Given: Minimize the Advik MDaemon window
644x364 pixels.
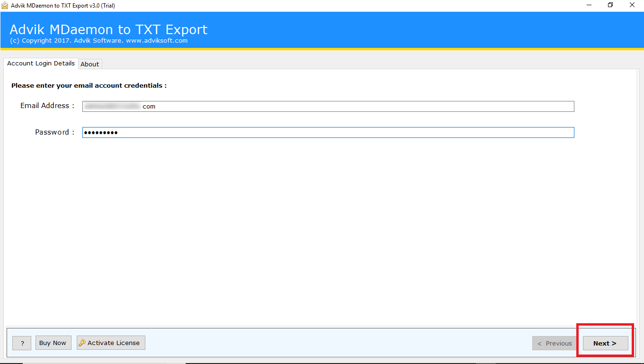Looking at the screenshot, I should pyautogui.click(x=589, y=5).
